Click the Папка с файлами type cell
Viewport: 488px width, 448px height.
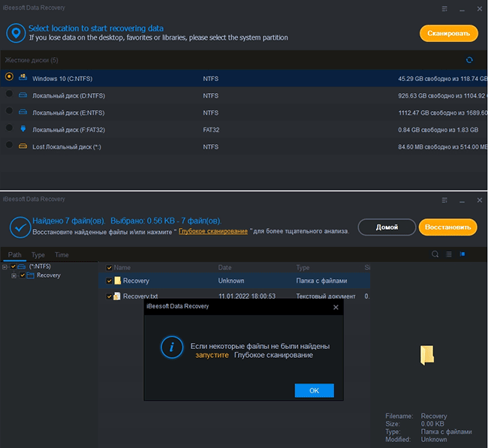click(321, 281)
